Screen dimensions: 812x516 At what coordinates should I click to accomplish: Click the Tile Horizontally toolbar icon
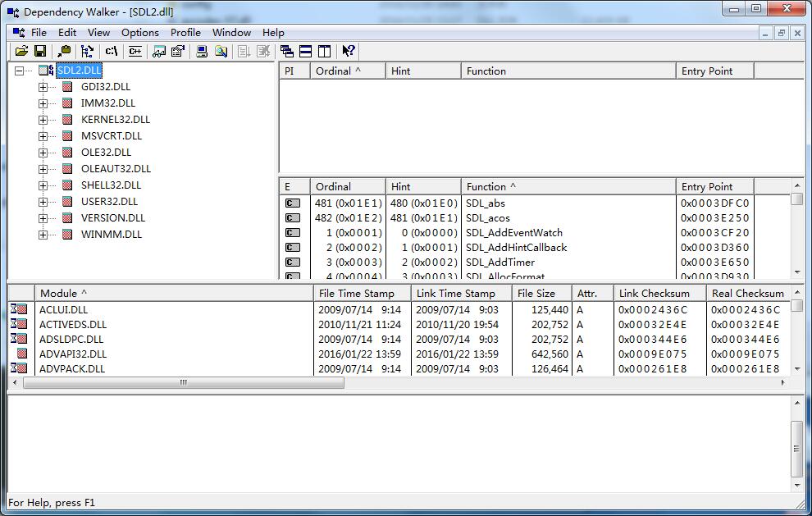[x=306, y=51]
